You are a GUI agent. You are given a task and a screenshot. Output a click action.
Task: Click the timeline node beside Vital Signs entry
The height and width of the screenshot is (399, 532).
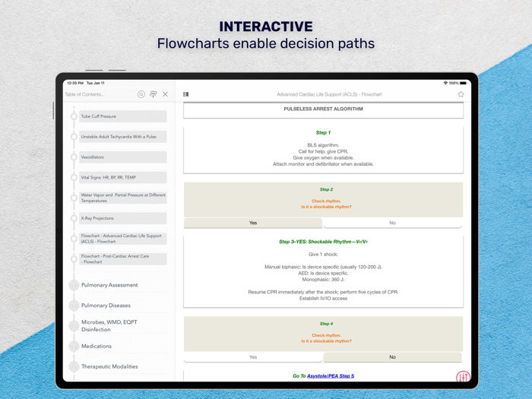[x=74, y=177]
